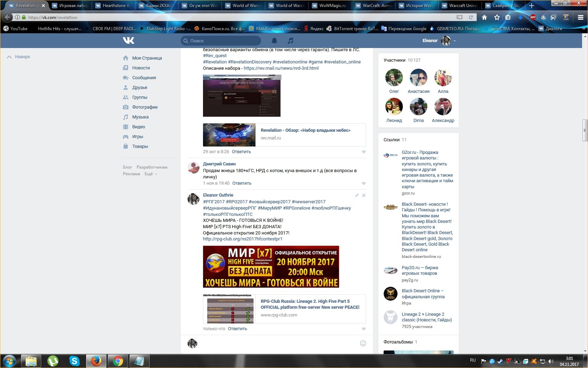Like Дмитрий Савин's post with heart

point(364,183)
